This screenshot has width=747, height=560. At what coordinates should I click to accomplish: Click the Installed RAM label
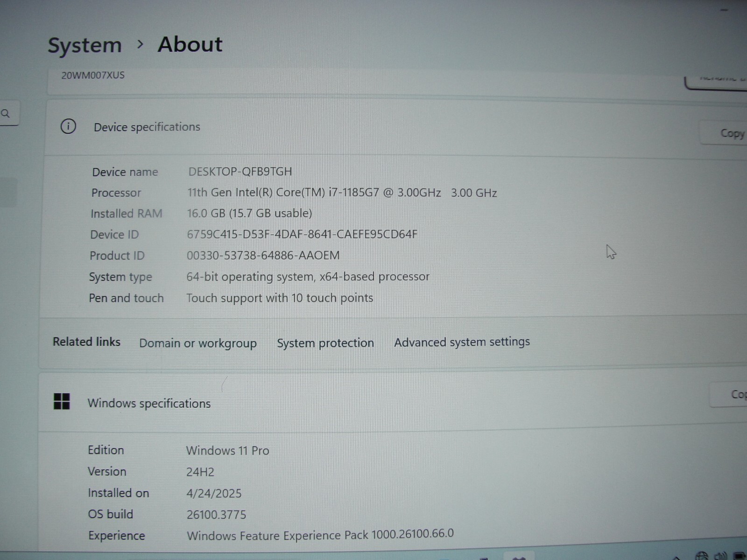pyautogui.click(x=127, y=214)
